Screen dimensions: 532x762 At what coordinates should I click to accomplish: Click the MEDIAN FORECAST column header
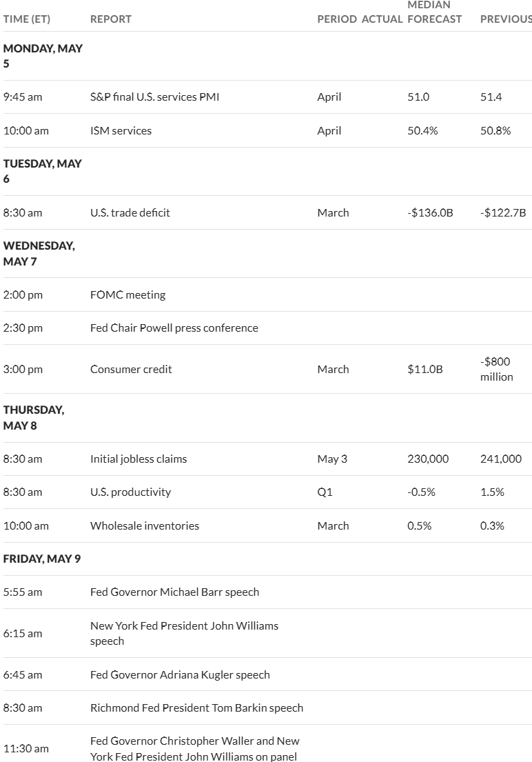434,12
